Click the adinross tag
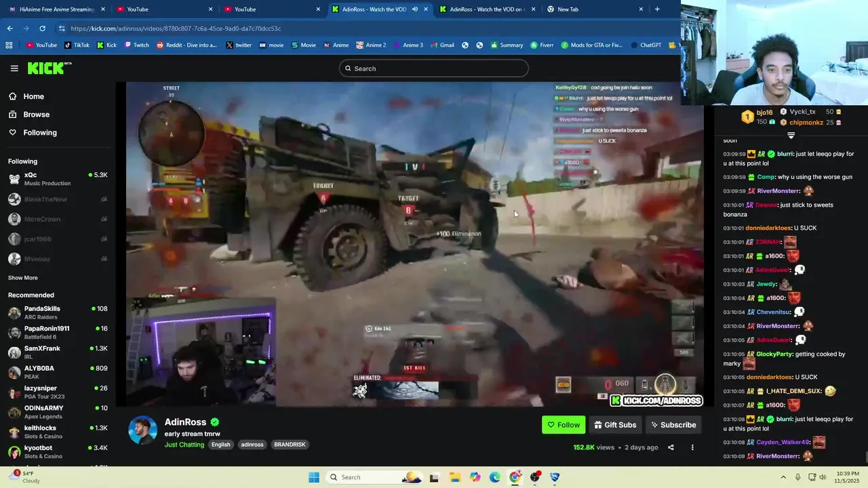Viewport: 868px width, 488px height. 252,445
